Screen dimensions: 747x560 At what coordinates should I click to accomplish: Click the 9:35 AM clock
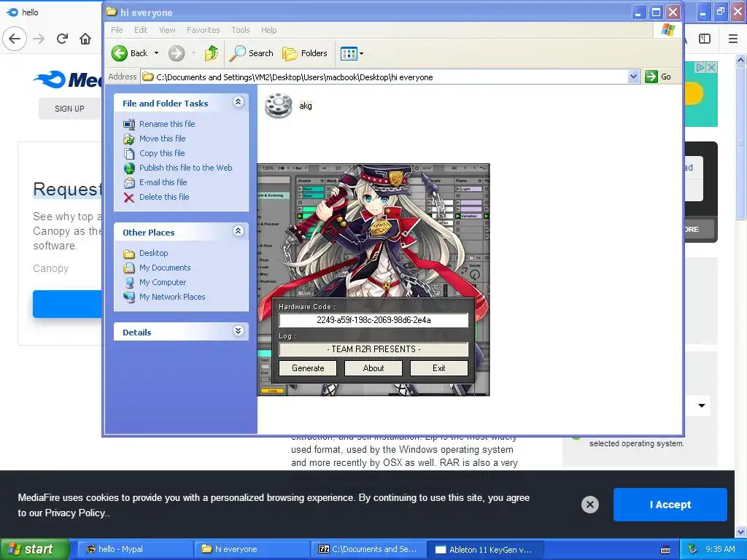click(x=720, y=550)
